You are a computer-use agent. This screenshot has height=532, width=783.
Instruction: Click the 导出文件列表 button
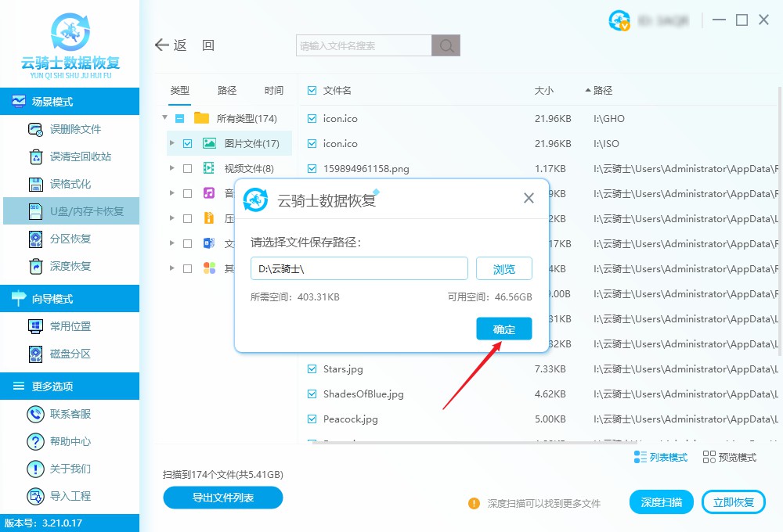point(223,498)
